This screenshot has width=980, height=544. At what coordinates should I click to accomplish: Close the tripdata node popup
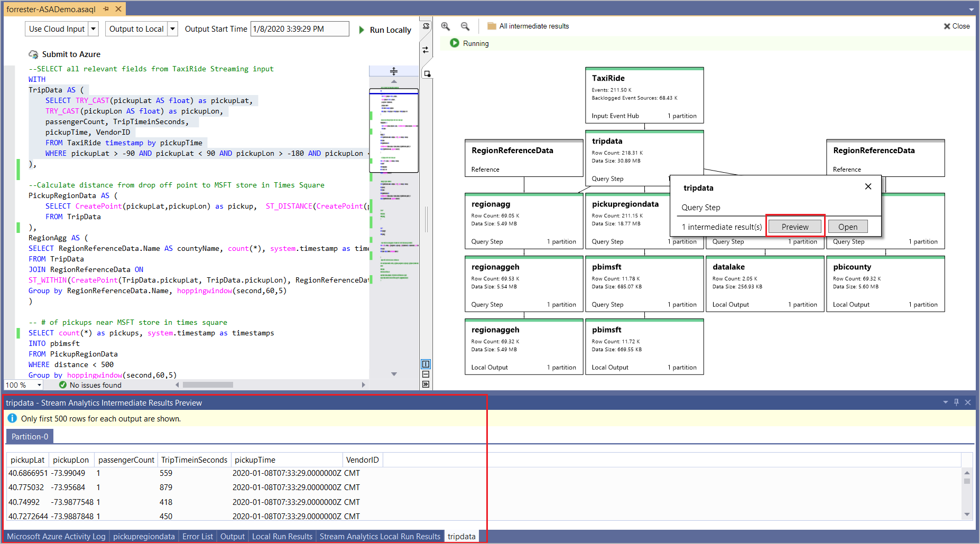[x=868, y=186]
